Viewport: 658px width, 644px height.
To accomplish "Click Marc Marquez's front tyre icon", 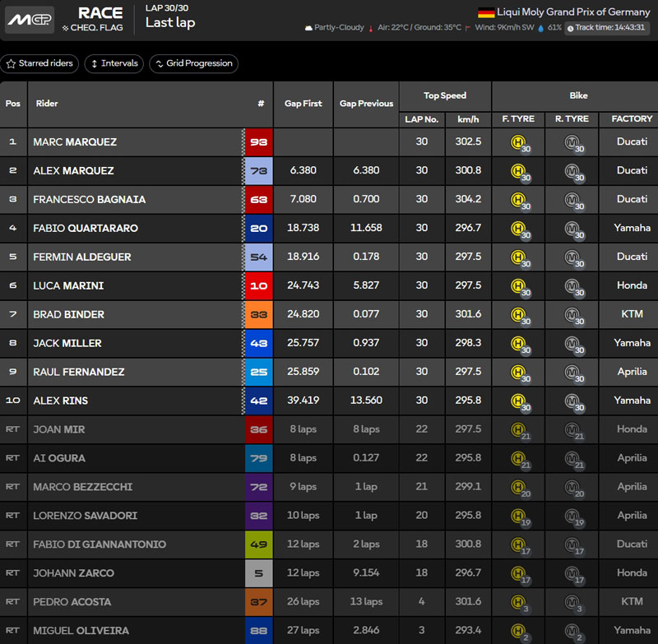I will 518,142.
